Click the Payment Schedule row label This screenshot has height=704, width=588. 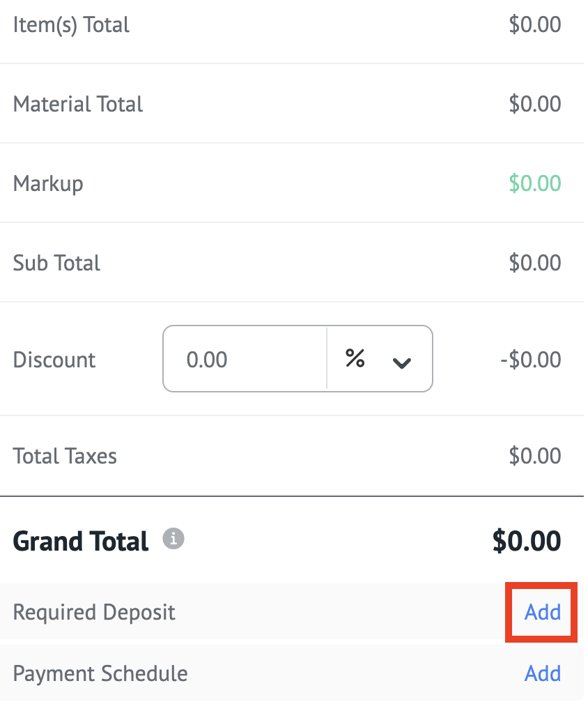coord(100,674)
